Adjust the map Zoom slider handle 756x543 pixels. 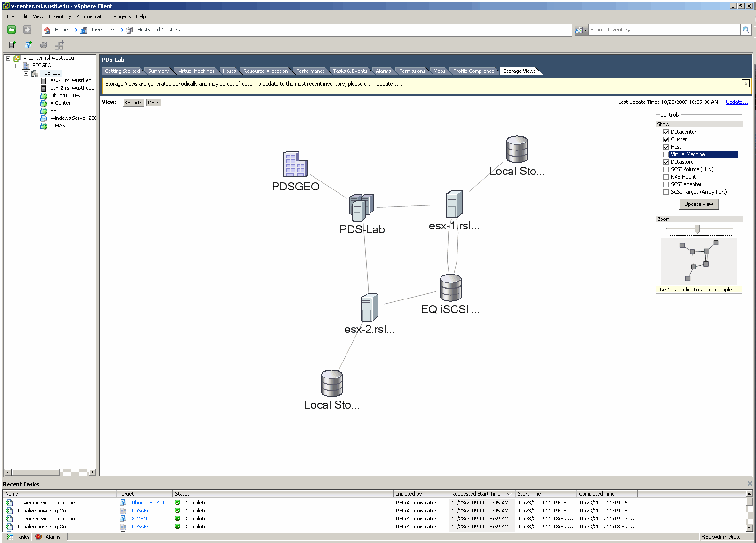698,228
